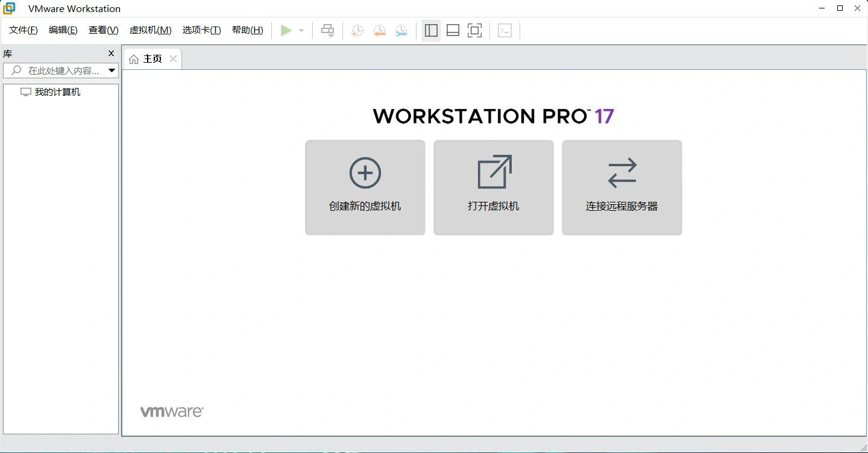The height and width of the screenshot is (453, 868).
Task: Open the 选项卡(T) menu
Action: coord(202,30)
